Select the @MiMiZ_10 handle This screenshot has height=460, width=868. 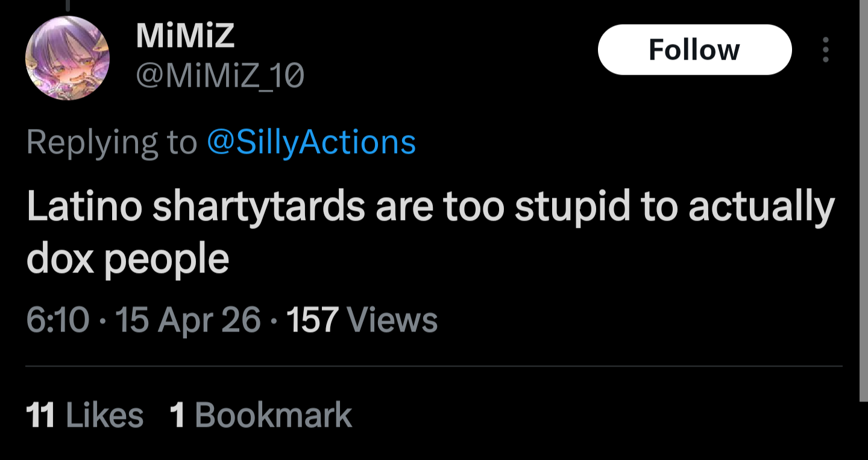220,75
